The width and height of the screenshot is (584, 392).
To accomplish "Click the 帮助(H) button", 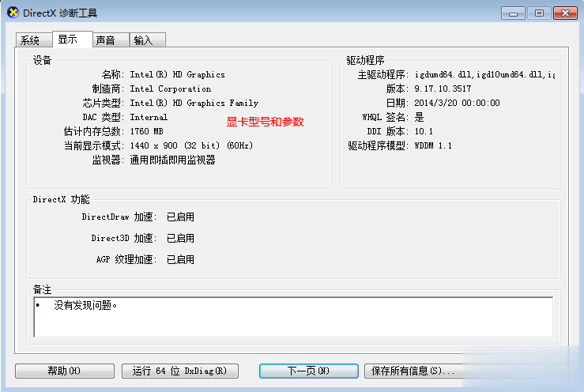I will pos(65,371).
